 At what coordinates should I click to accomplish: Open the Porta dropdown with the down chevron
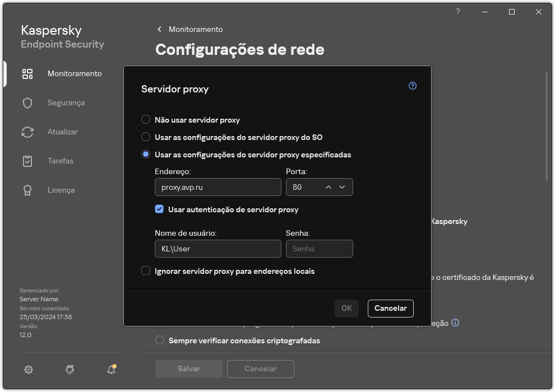(342, 187)
